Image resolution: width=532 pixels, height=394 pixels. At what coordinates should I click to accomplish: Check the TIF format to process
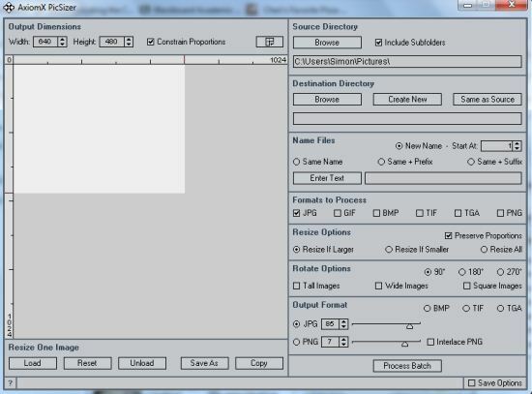click(420, 213)
